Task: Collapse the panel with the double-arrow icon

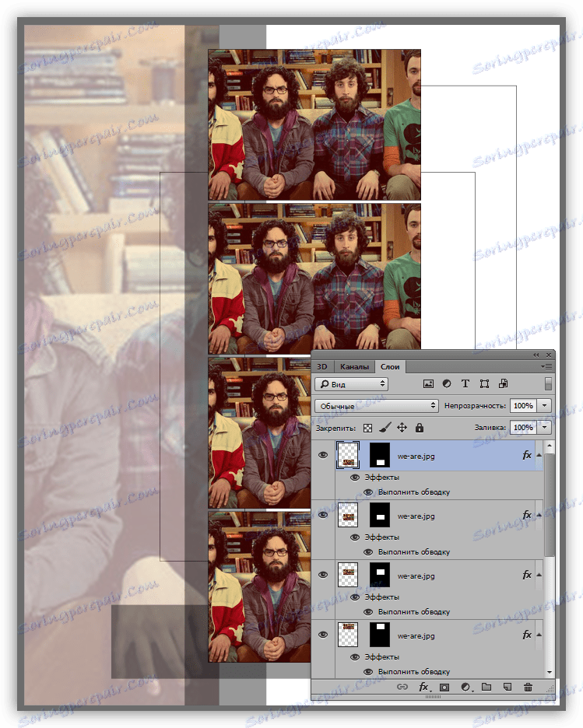Action: coord(536,355)
